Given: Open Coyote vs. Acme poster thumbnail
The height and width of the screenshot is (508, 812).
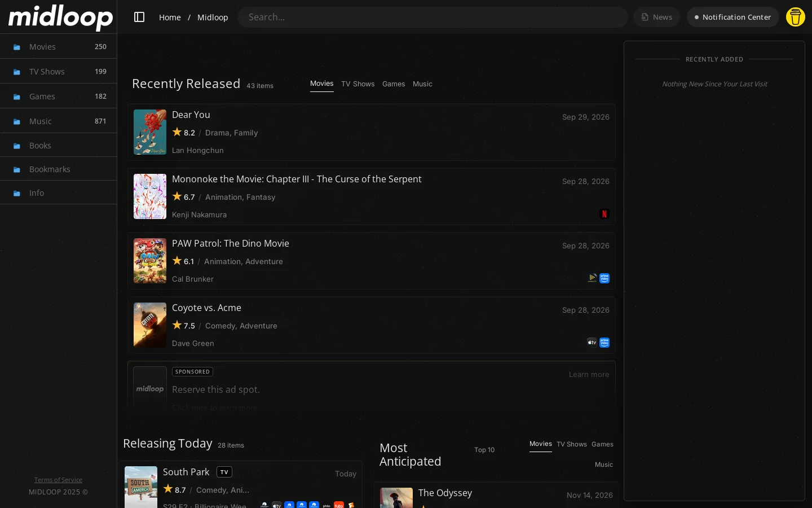Looking at the screenshot, I should click(x=150, y=325).
